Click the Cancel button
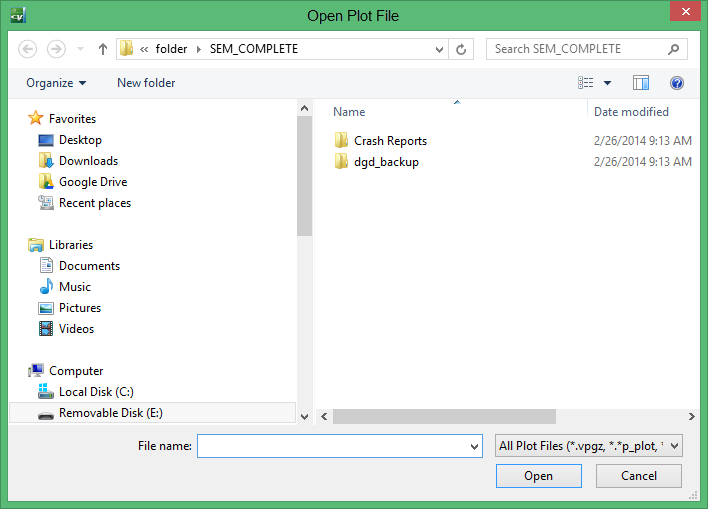Viewport: 708px width, 509px height. tap(638, 476)
